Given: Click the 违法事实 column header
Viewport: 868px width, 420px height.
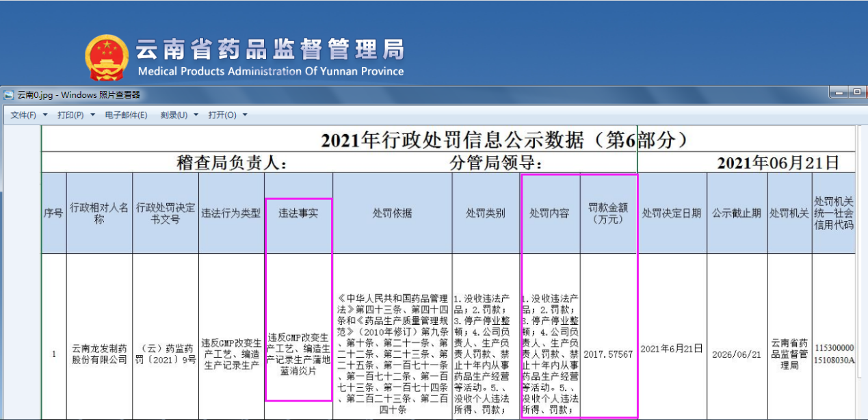Looking at the screenshot, I should [x=298, y=213].
